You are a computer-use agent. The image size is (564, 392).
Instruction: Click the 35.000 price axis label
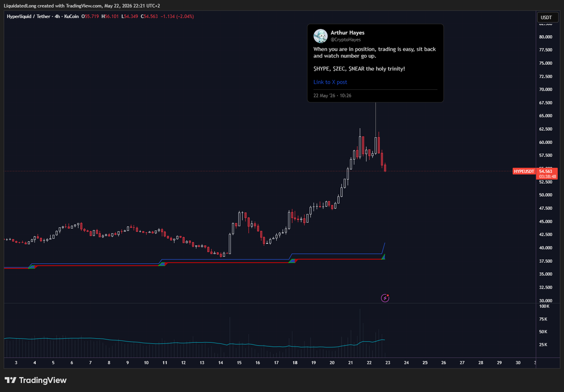(545, 274)
